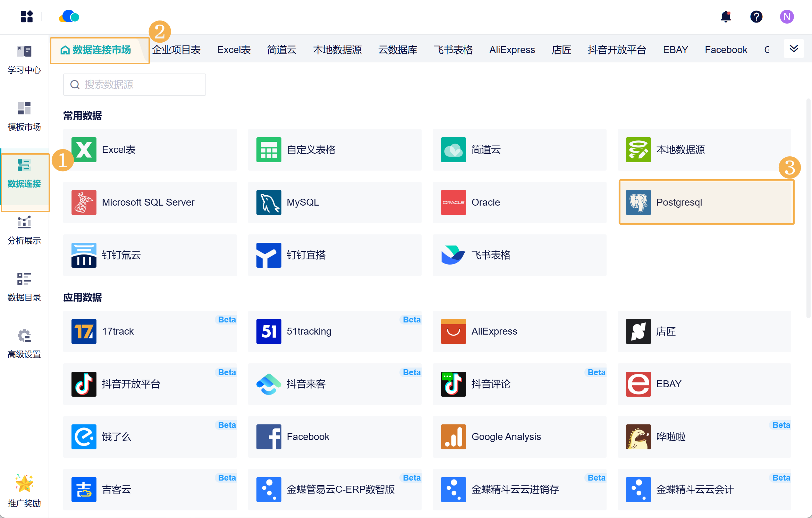The width and height of the screenshot is (812, 518).
Task: Click the 抖音评论 icon
Action: point(454,384)
